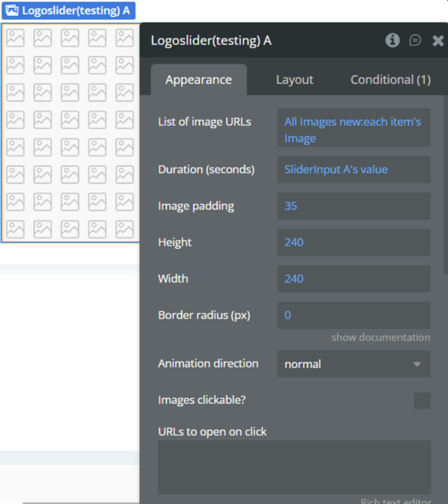
Task: Click the URLs to open on click box
Action: tap(294, 467)
